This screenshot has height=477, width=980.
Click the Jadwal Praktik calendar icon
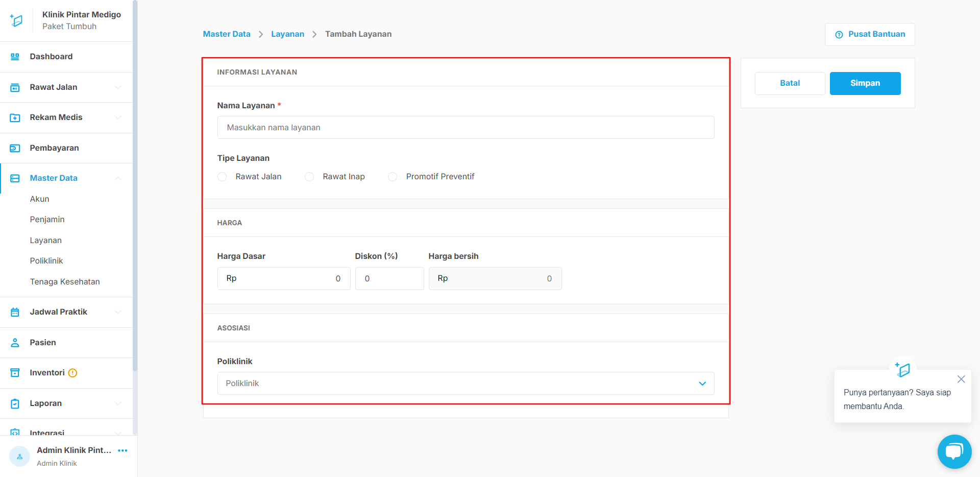point(15,312)
